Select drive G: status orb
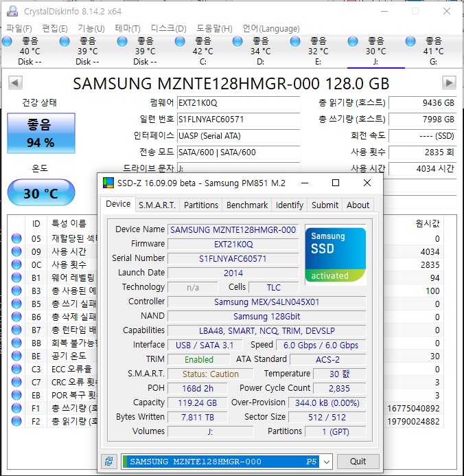The width and height of the screenshot is (464, 476). coord(410,41)
